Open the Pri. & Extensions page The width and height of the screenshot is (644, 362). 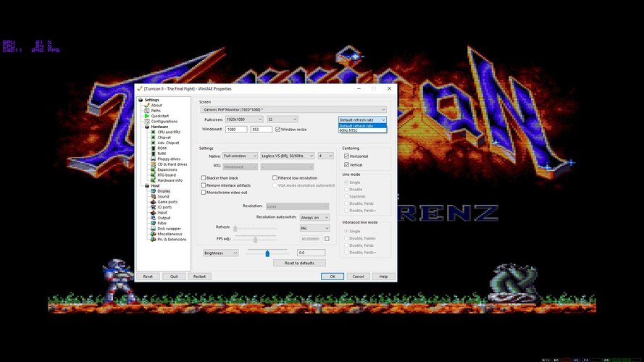pyautogui.click(x=172, y=239)
